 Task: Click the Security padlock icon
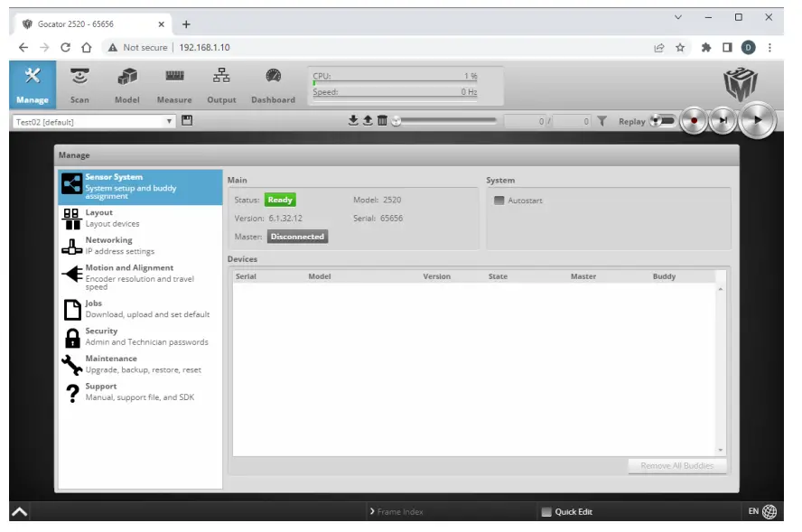click(x=72, y=338)
